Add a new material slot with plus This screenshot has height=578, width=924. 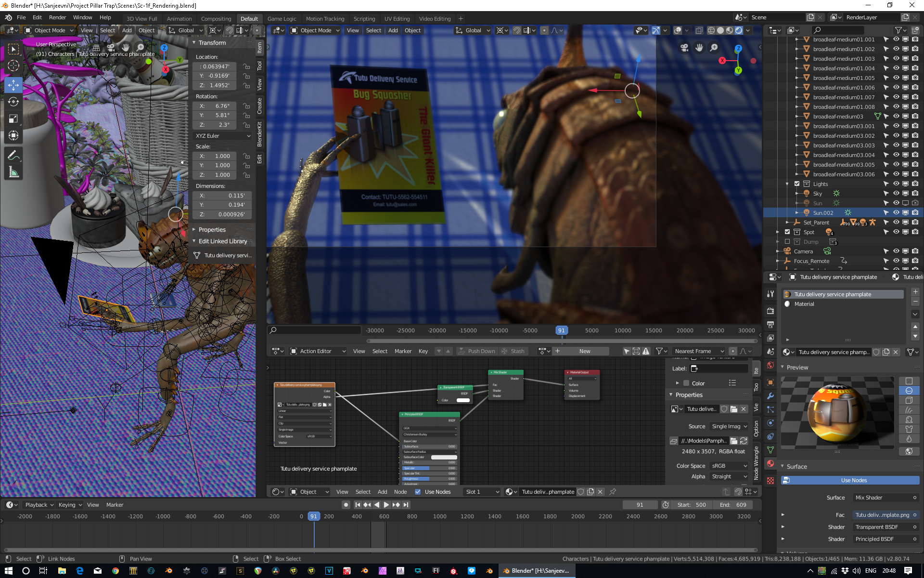coord(915,292)
